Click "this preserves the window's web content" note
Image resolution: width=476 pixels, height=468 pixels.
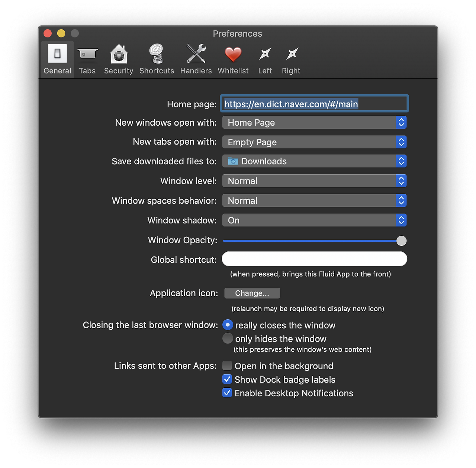302,349
